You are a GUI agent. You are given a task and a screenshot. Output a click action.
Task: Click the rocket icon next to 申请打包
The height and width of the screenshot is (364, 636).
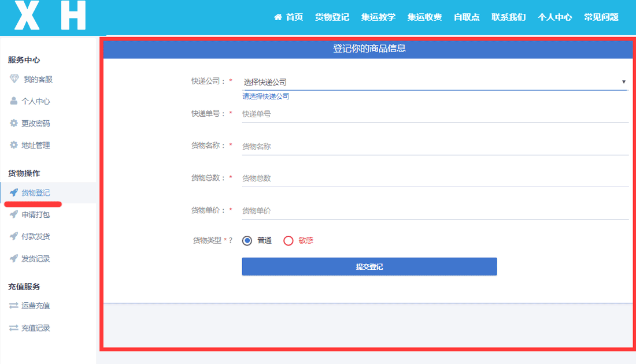click(x=14, y=214)
